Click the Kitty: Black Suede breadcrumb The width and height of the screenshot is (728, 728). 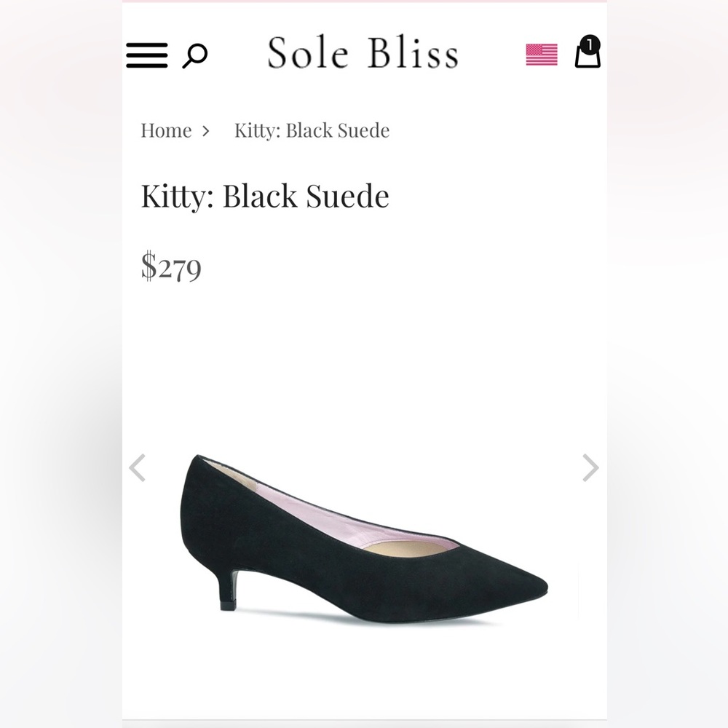pos(311,130)
